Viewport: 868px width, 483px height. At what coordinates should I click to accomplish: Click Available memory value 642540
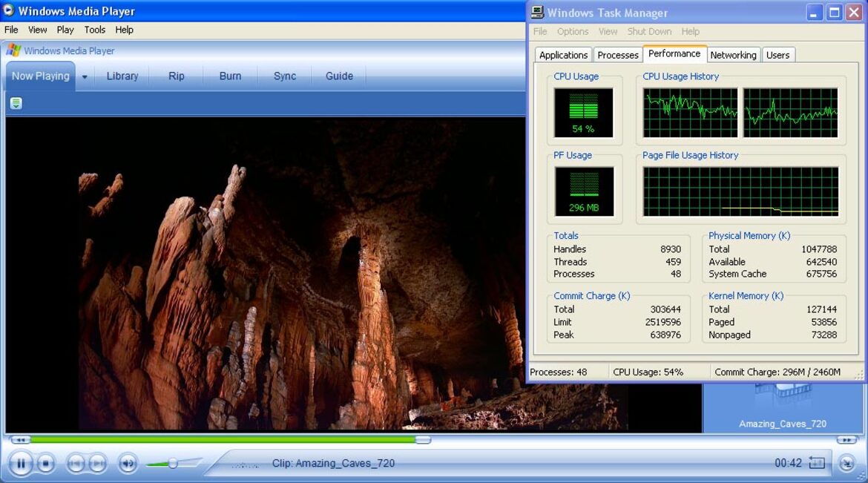click(x=821, y=262)
